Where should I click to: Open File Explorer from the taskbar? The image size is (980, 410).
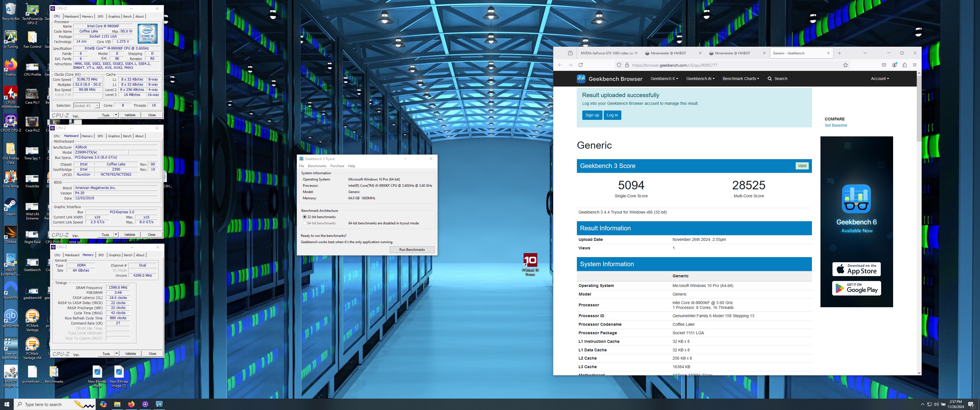(117, 404)
